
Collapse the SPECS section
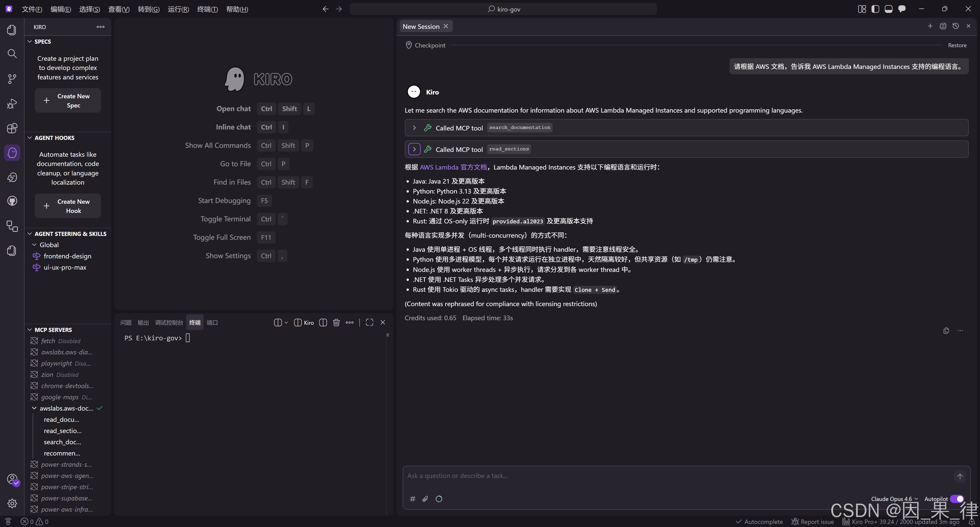coord(30,41)
